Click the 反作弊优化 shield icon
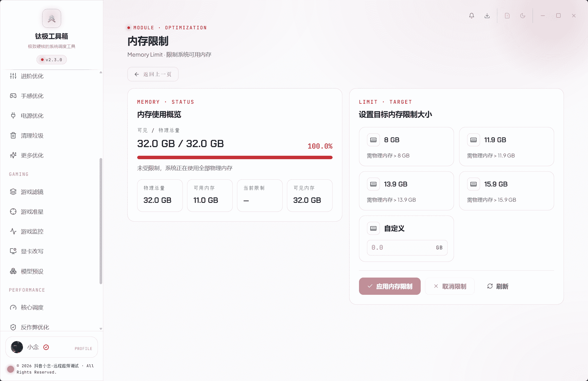The image size is (588, 381). click(13, 327)
